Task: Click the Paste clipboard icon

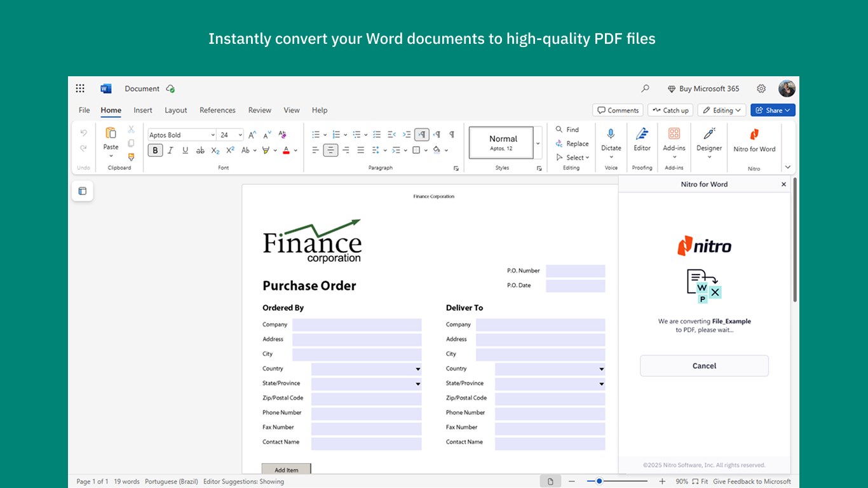Action: point(111,133)
